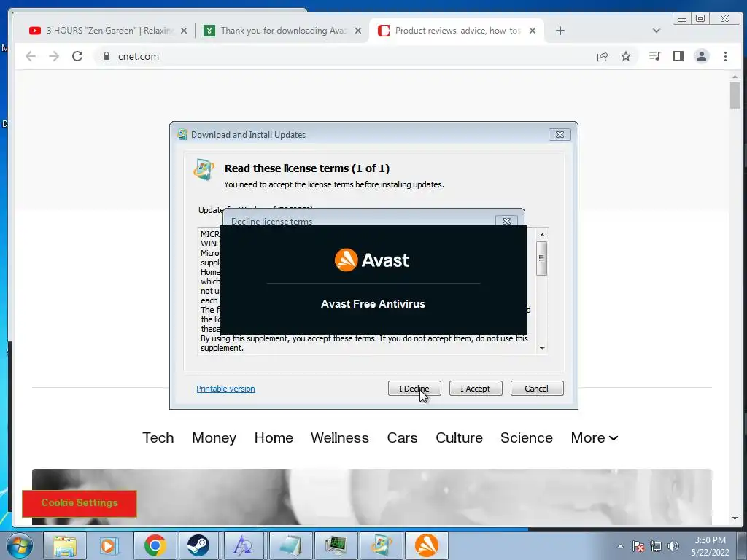Open the A-letter app on the taskbar
The height and width of the screenshot is (560, 747).
pos(244,545)
